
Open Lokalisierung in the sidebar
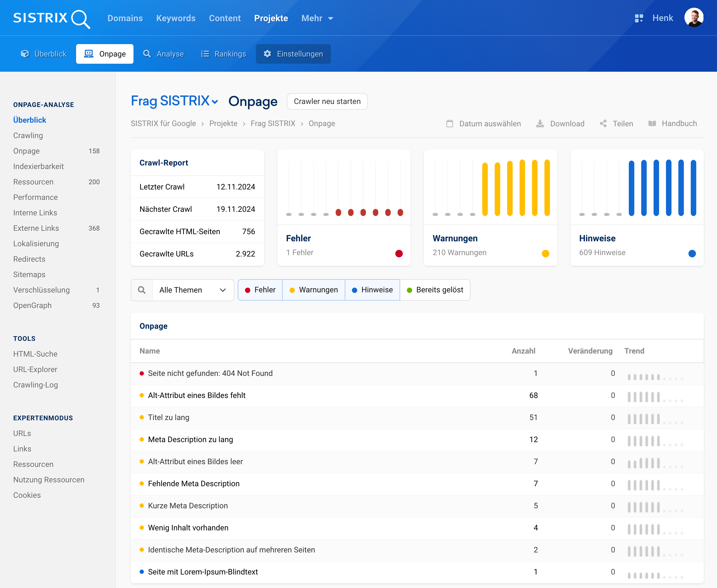coord(36,244)
